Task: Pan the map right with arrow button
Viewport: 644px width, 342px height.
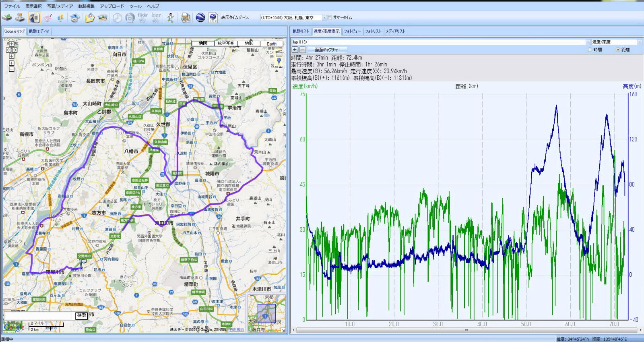Action: pyautogui.click(x=14, y=50)
